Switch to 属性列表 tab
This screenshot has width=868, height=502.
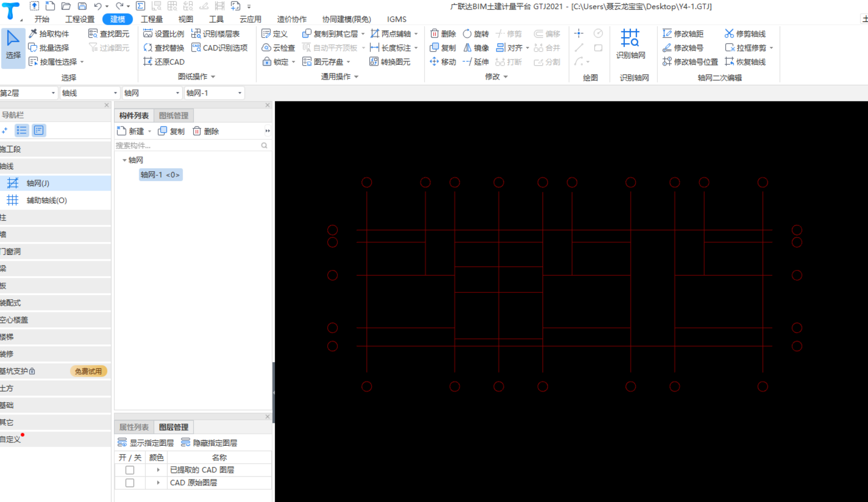(134, 427)
